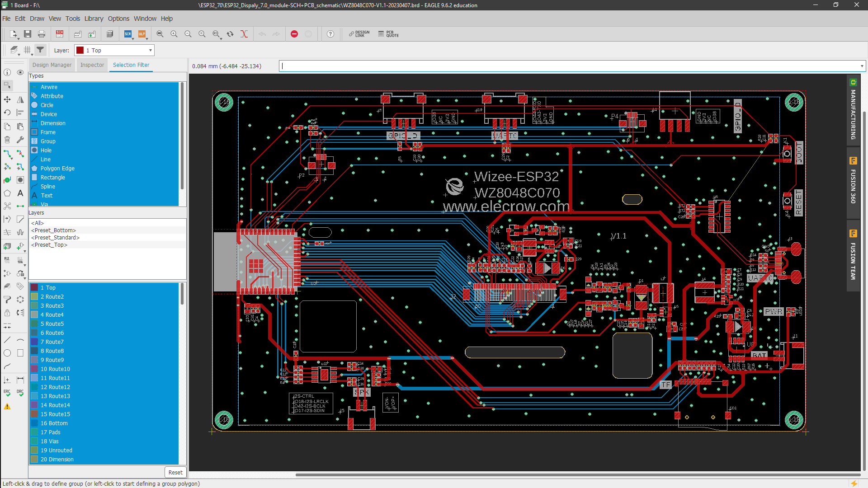Viewport: 868px width, 488px height.
Task: Select the Mirror tool
Action: [x=20, y=99]
